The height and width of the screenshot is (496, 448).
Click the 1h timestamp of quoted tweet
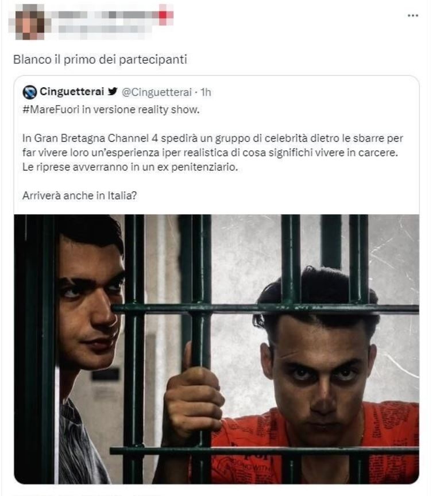[206, 92]
